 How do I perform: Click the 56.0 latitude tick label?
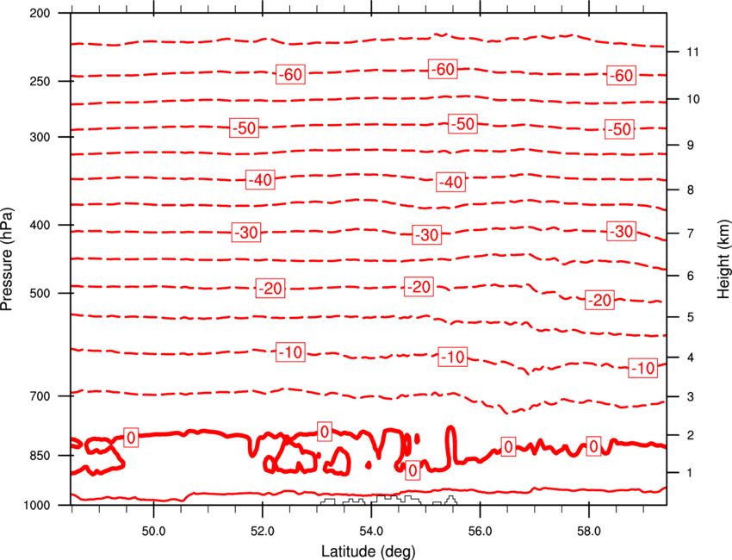pyautogui.click(x=480, y=532)
